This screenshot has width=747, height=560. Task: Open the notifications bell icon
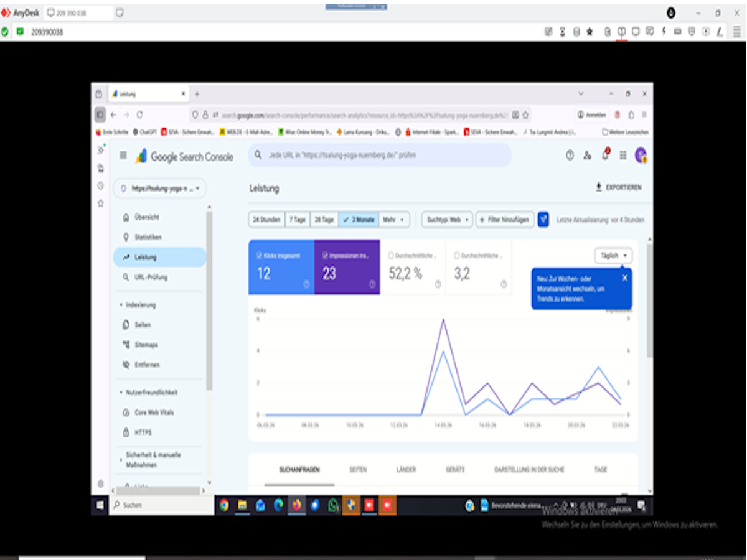point(605,156)
